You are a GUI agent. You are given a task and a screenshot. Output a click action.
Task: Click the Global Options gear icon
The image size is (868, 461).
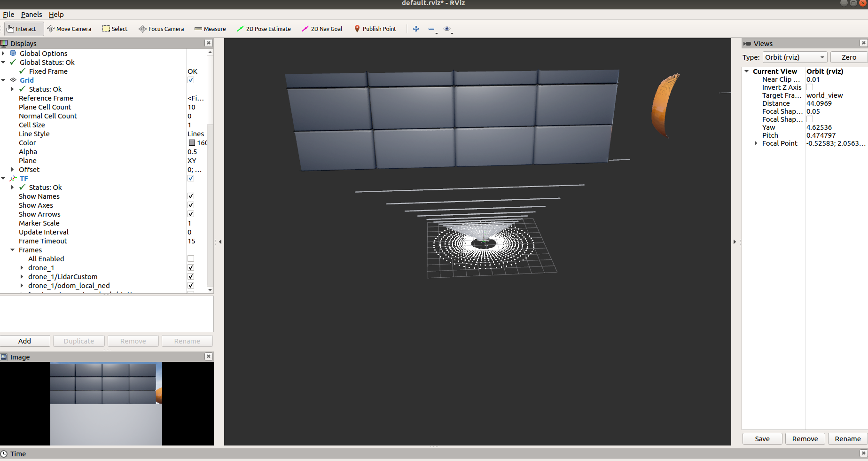click(13, 53)
